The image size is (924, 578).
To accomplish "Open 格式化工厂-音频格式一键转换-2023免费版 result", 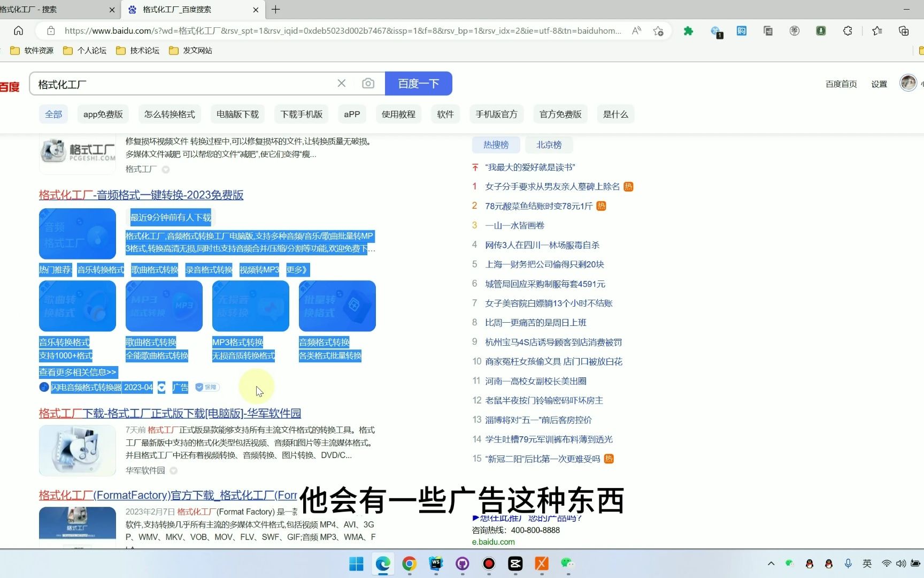I will 141,195.
